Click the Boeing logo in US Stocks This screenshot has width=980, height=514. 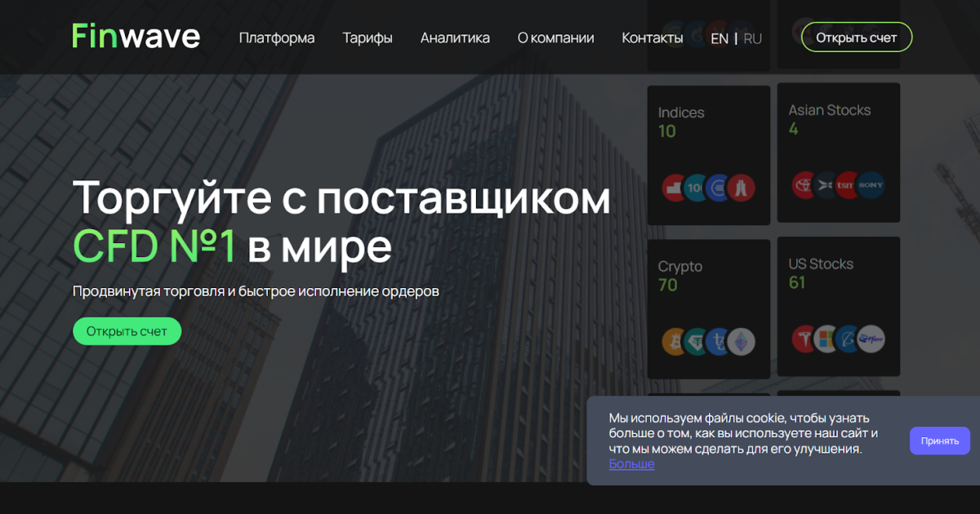tap(849, 339)
